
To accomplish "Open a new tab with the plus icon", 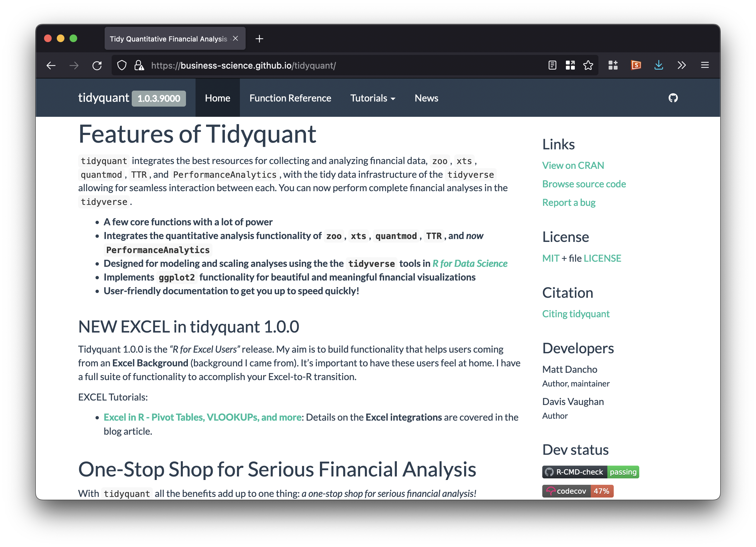I will click(259, 39).
